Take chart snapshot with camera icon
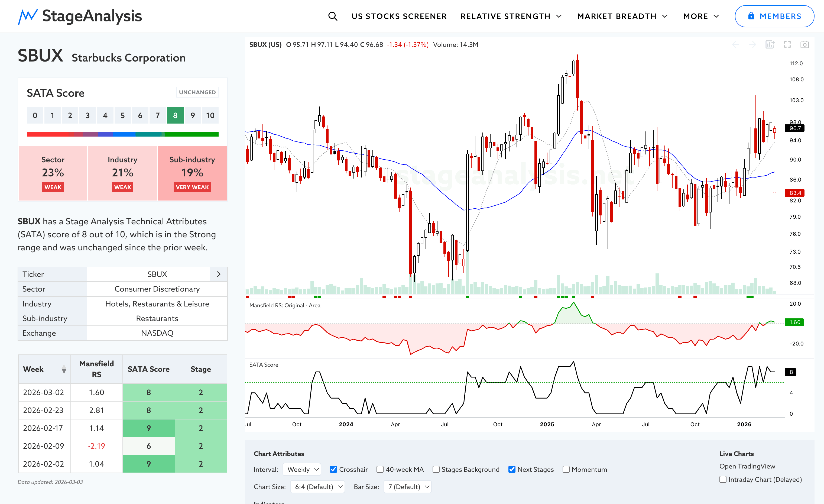Viewport: 824px width, 504px height. (804, 44)
